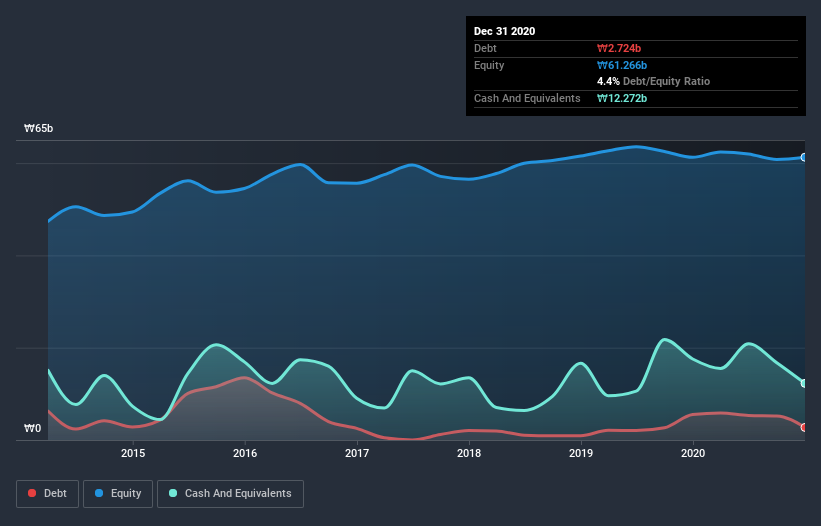Image resolution: width=821 pixels, height=526 pixels.
Task: Click the ₩0 y-axis label
Action: pyautogui.click(x=32, y=429)
